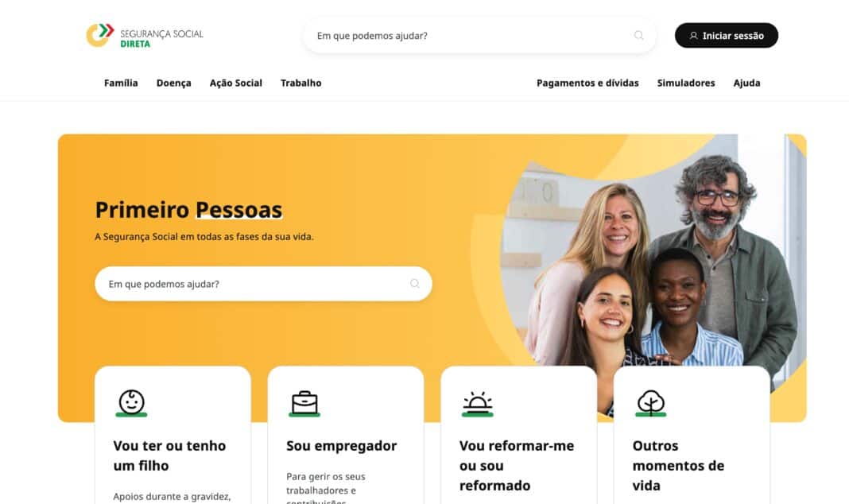Select the sunrise retirement icon
The image size is (849, 504).
(x=478, y=404)
